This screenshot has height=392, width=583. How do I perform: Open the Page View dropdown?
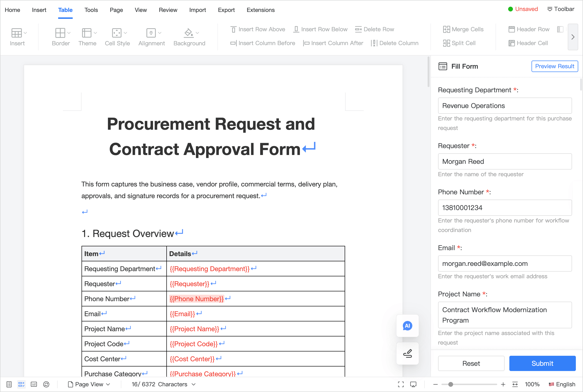tap(89, 384)
